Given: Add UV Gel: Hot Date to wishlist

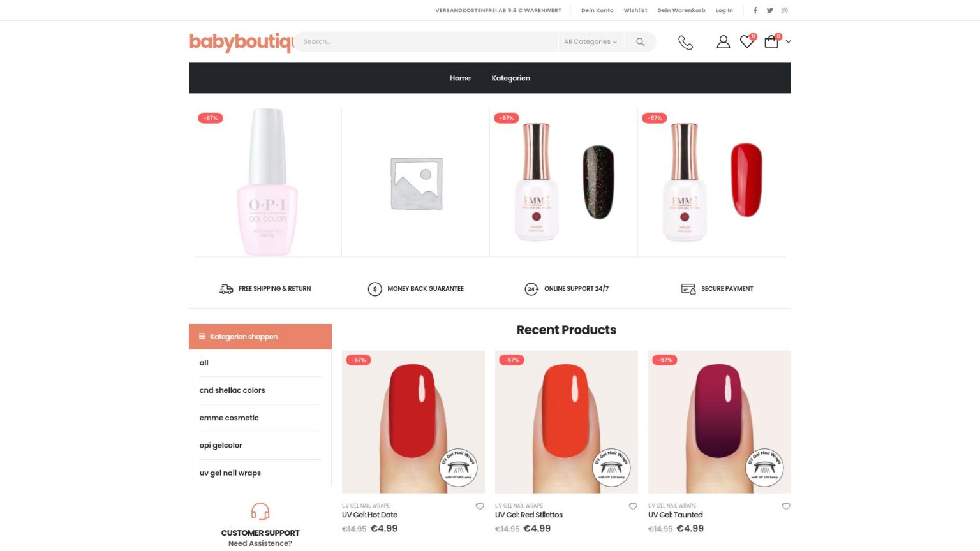Looking at the screenshot, I should point(480,506).
